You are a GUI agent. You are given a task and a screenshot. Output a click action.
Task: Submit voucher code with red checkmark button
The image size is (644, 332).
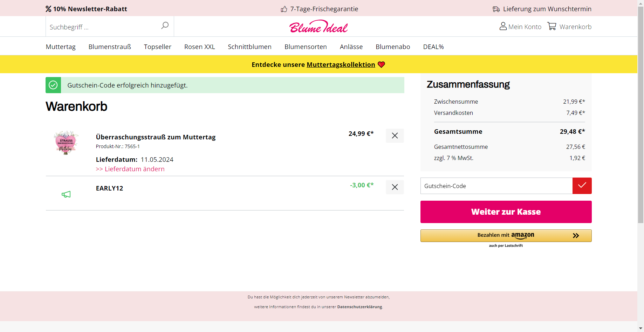click(582, 186)
